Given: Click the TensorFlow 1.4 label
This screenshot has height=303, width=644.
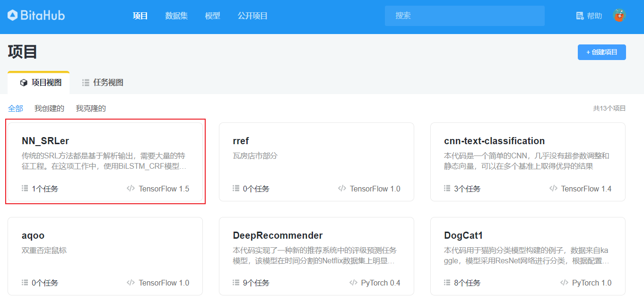Looking at the screenshot, I should [586, 189].
